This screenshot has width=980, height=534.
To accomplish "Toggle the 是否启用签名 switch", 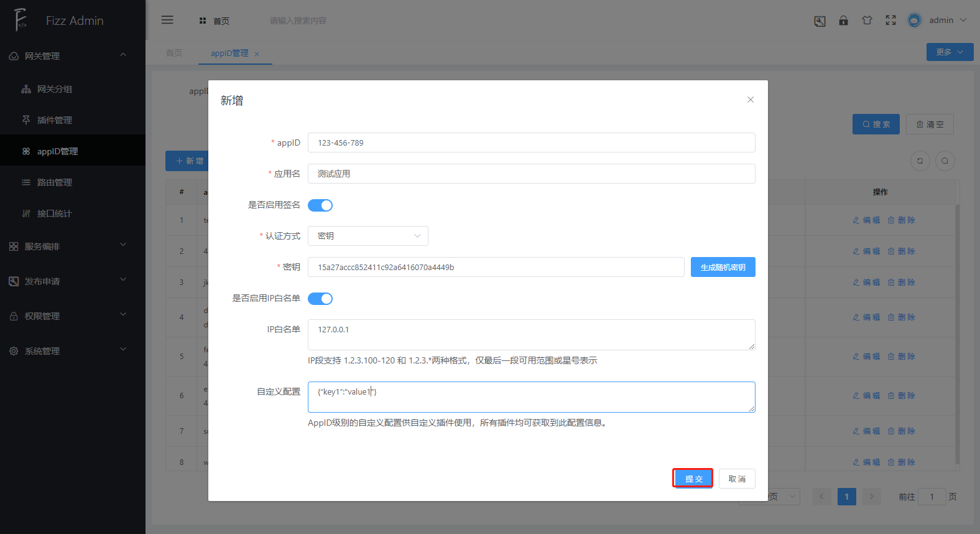I will point(320,205).
